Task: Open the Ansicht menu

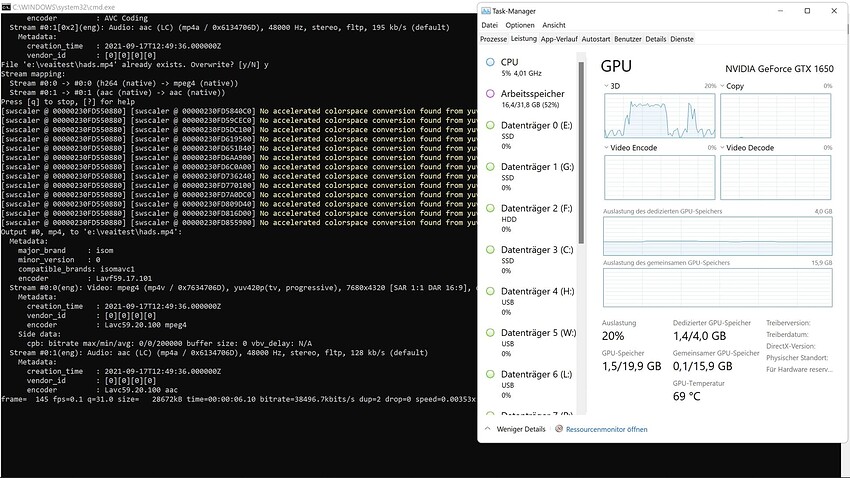Action: [554, 25]
